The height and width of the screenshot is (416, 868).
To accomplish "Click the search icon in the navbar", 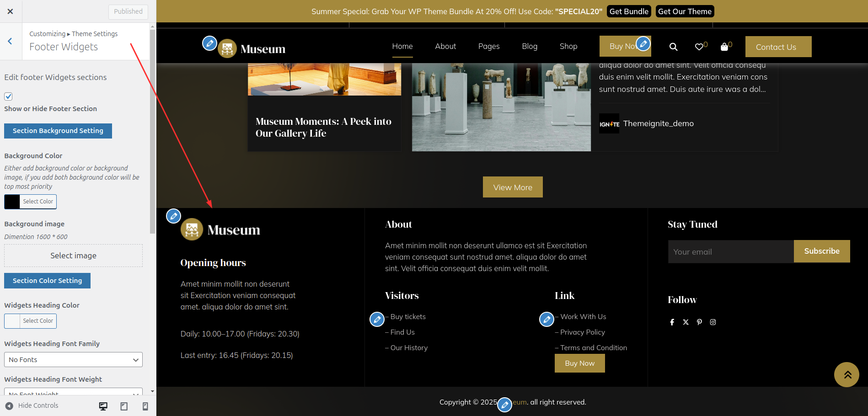I will [673, 46].
